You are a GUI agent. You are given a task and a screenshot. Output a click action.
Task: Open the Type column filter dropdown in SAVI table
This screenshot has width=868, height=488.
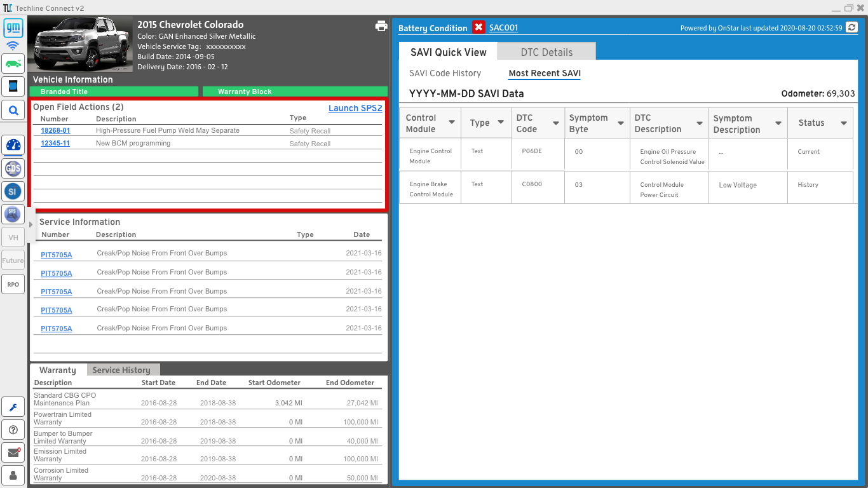[x=501, y=123]
